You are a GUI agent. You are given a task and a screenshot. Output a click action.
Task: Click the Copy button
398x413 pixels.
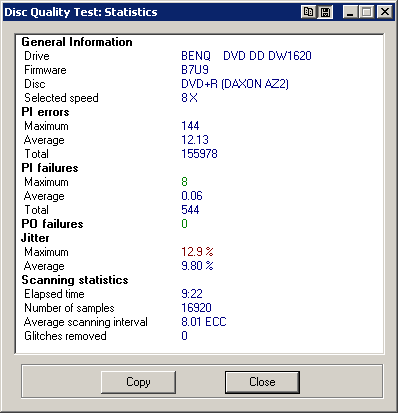(138, 382)
